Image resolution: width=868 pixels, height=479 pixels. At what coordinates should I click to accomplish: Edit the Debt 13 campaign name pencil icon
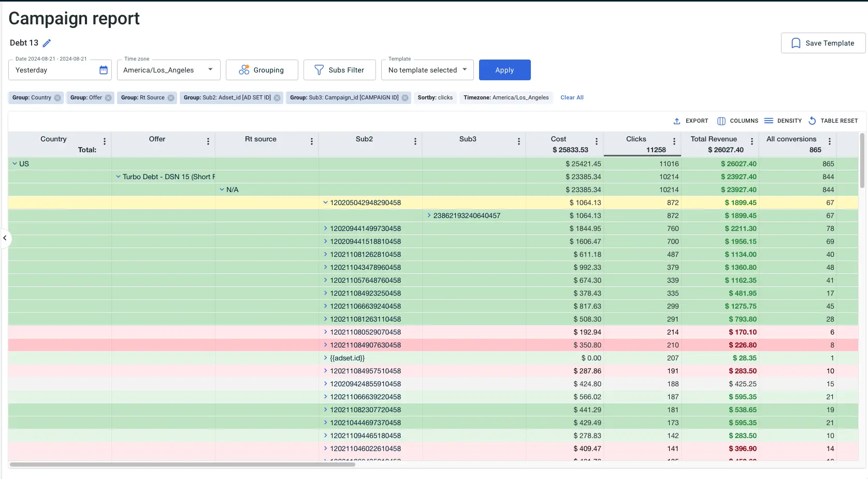47,43
